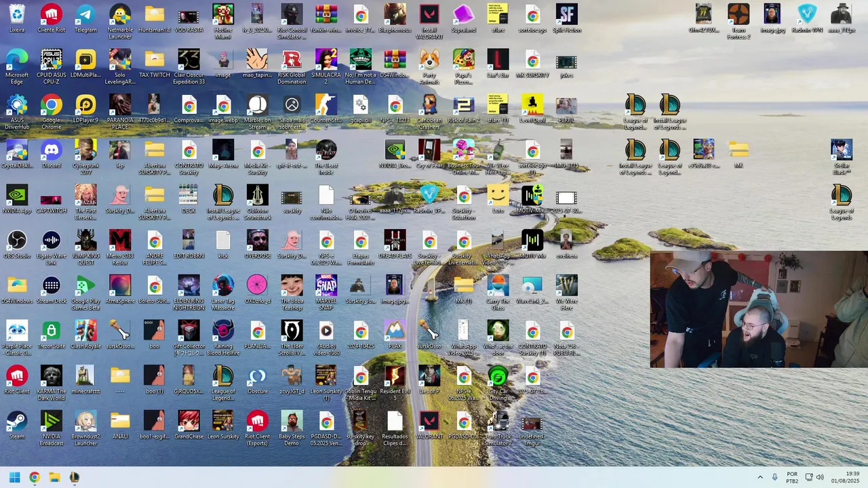Launch OBS Studio from desktop
The image size is (868, 488).
pos(17,245)
